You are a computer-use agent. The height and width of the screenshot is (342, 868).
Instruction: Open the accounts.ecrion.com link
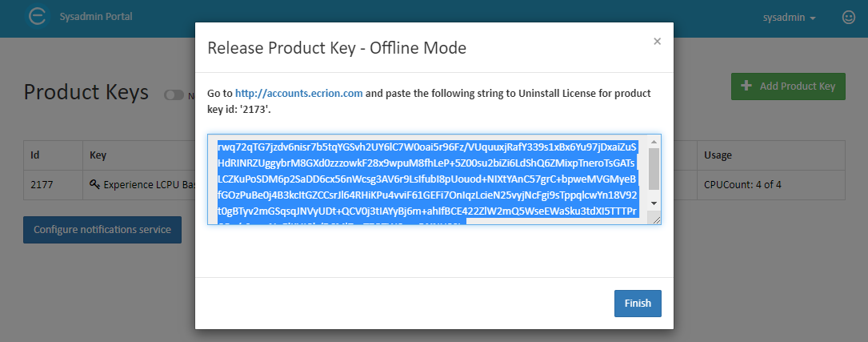pos(299,93)
